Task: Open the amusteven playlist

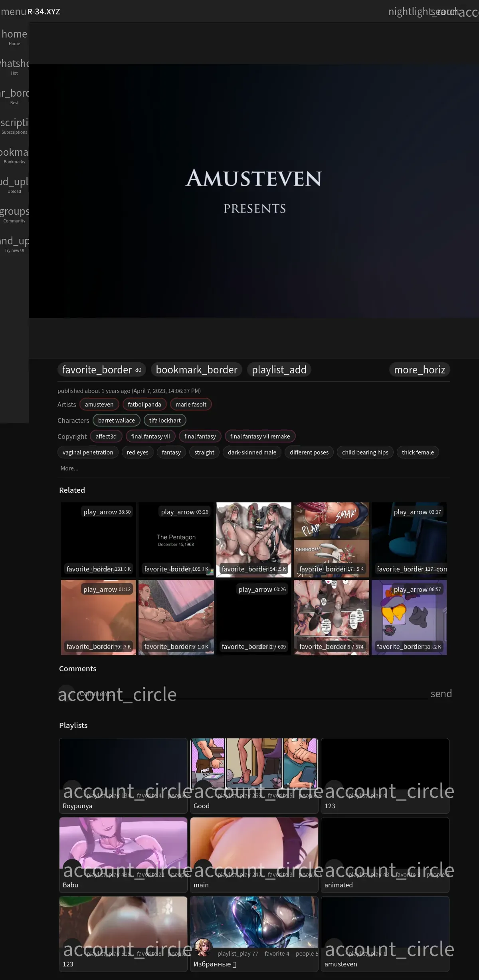Action: [385, 934]
